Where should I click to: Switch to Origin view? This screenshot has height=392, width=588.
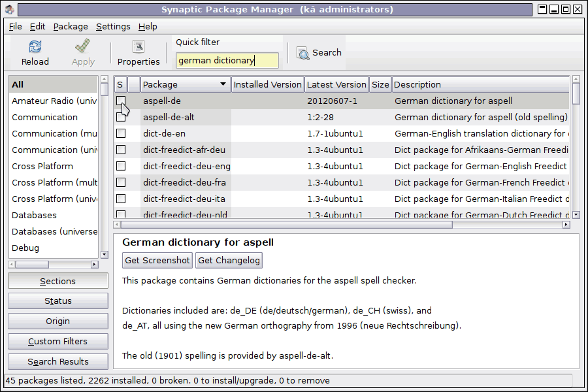click(x=57, y=321)
